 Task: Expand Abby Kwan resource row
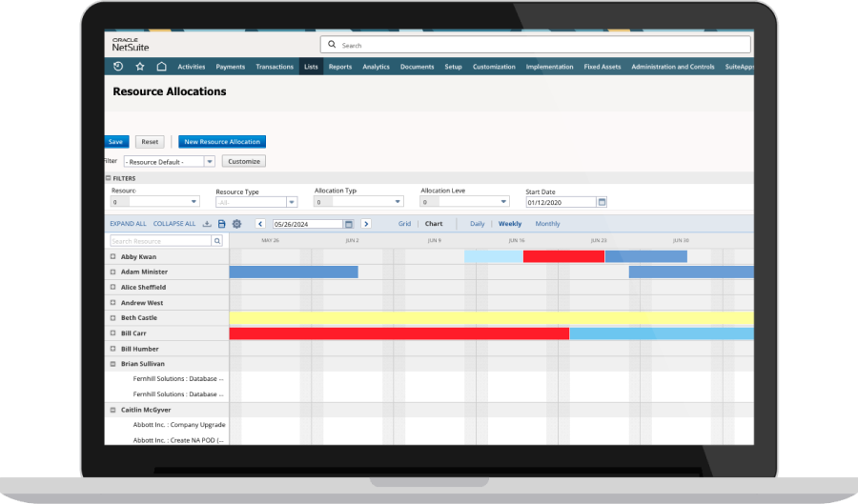[112, 257]
